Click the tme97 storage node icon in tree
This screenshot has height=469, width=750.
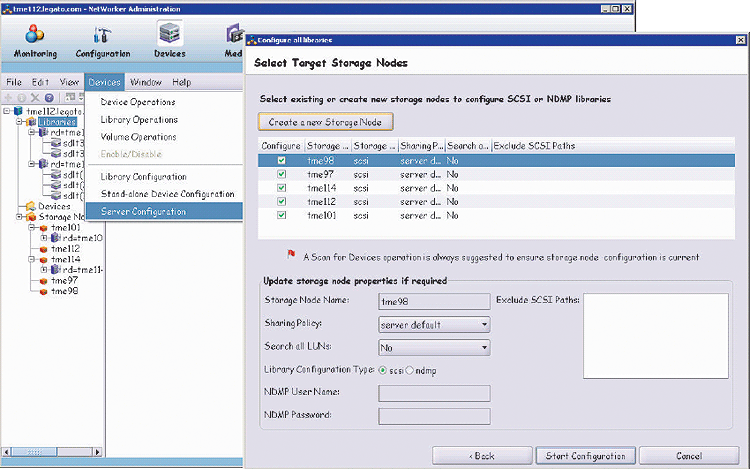(x=44, y=281)
